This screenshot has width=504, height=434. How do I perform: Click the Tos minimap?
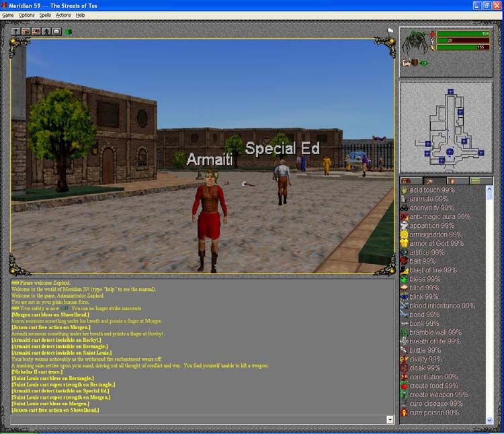446,127
